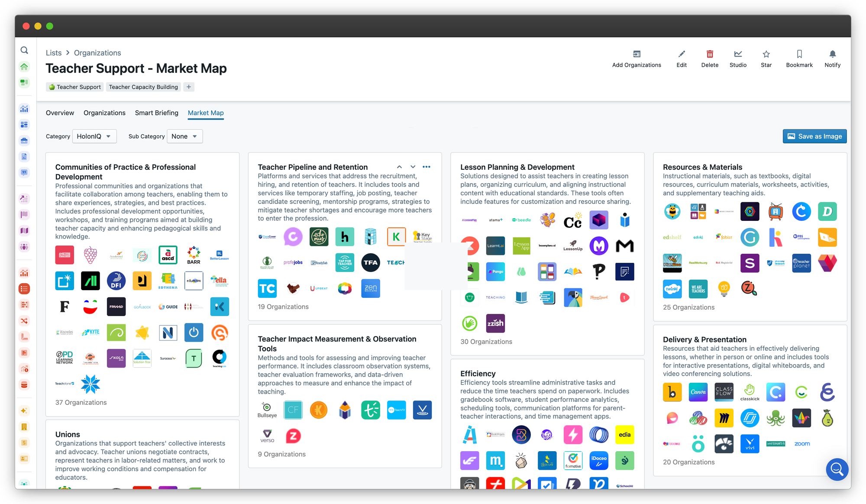Viewport: 866px width, 504px height.
Task: Bookmark this list
Action: tap(799, 54)
